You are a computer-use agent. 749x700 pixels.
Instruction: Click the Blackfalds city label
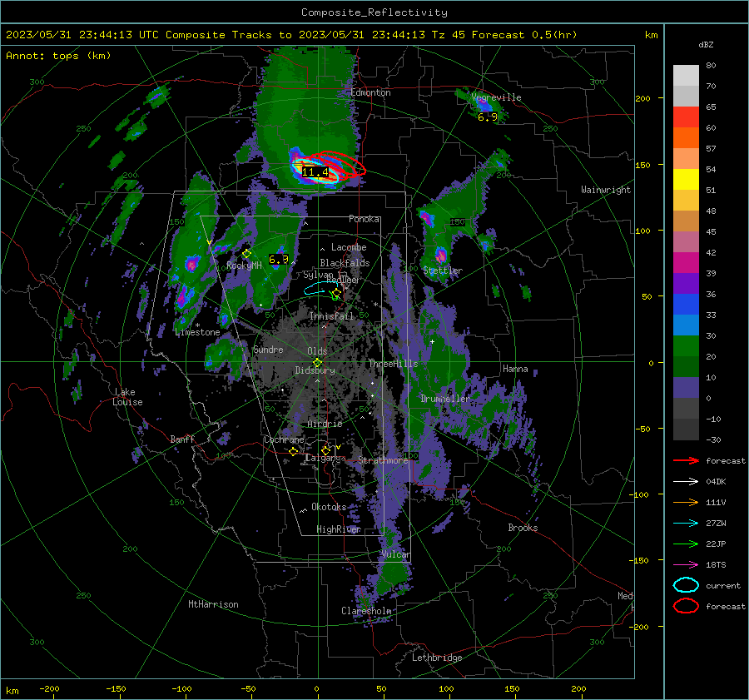coord(345,263)
